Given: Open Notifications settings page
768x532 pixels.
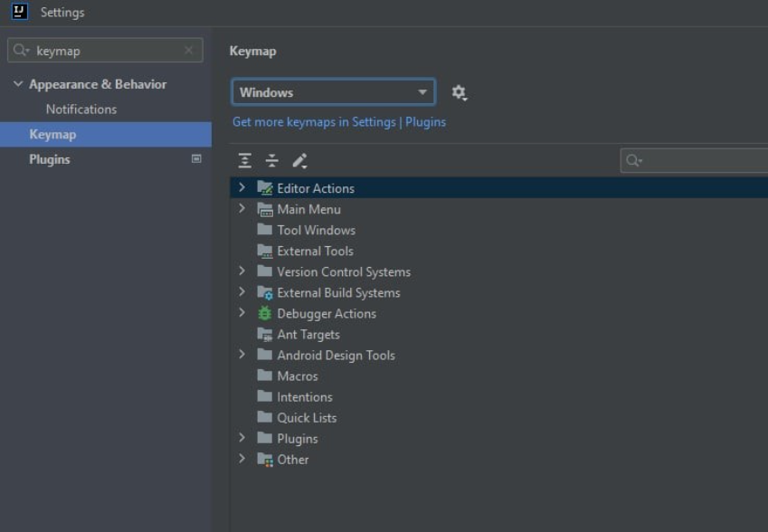Looking at the screenshot, I should click(81, 109).
